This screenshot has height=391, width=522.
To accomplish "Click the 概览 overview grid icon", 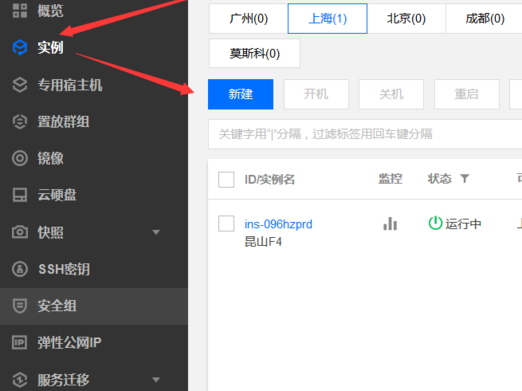I will point(20,10).
